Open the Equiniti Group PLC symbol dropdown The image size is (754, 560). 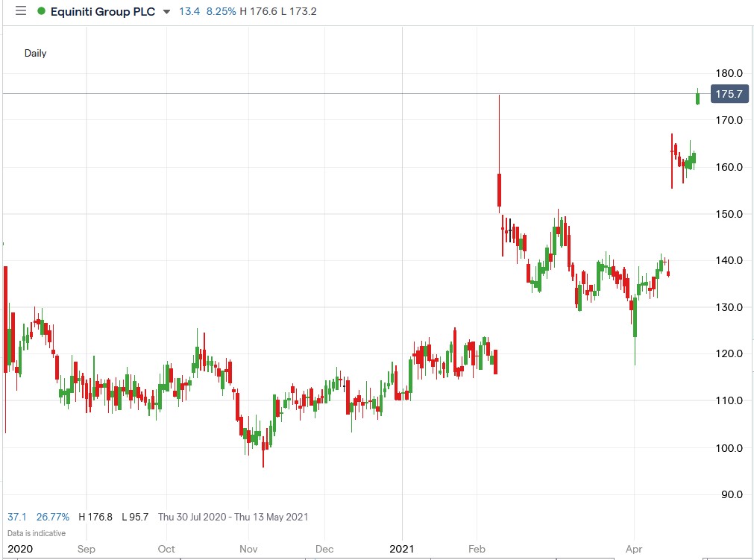[166, 12]
